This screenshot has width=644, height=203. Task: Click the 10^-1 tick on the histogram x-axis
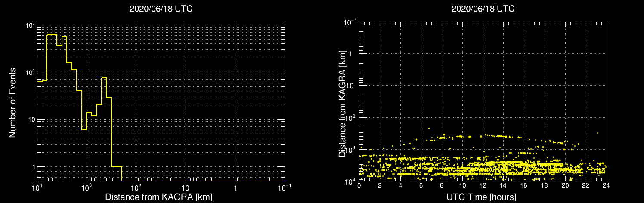285,188
